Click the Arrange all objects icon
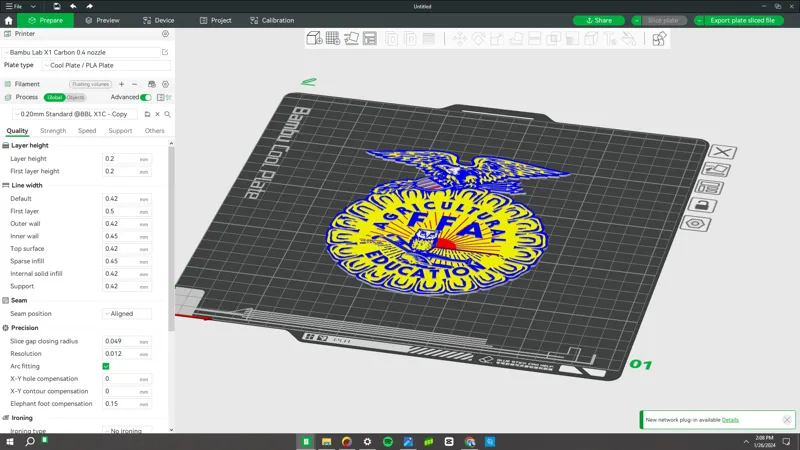800x450 pixels. (370, 38)
